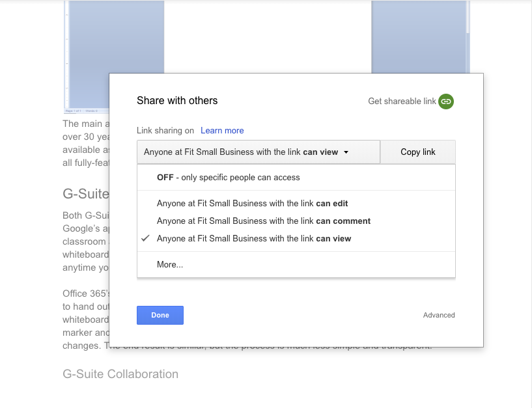The height and width of the screenshot is (408, 532).
Task: Open the More... sharing options entry
Action: coord(170,265)
